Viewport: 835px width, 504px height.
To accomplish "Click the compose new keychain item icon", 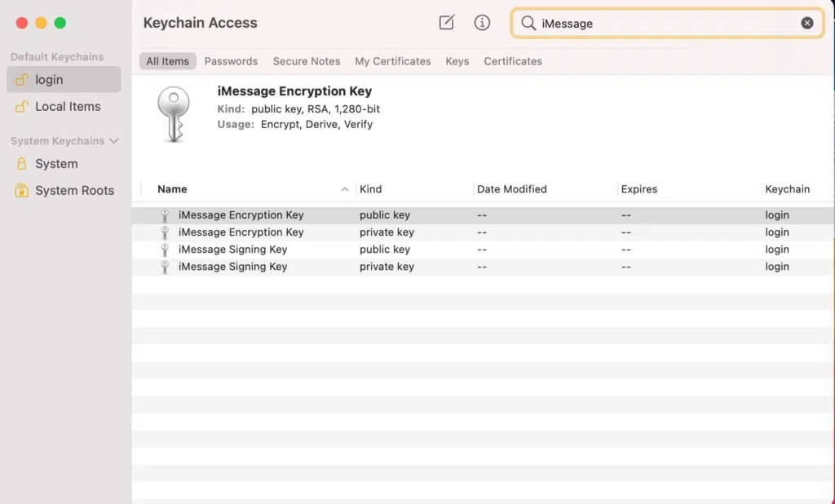I will 446,22.
